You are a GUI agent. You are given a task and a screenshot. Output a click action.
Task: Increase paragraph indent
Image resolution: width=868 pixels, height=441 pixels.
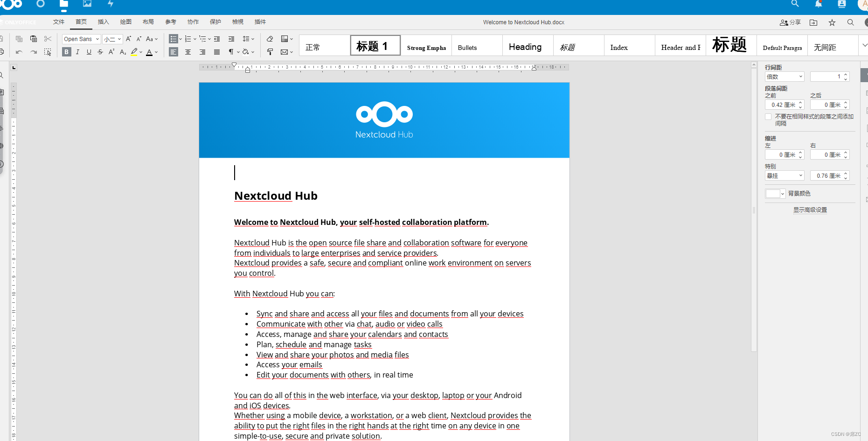coord(231,39)
